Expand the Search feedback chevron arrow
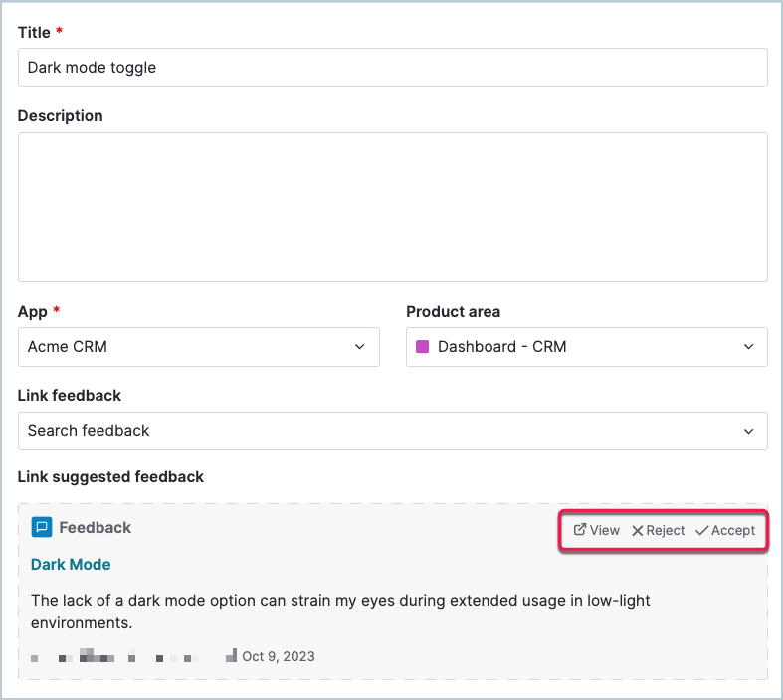 coord(748,431)
